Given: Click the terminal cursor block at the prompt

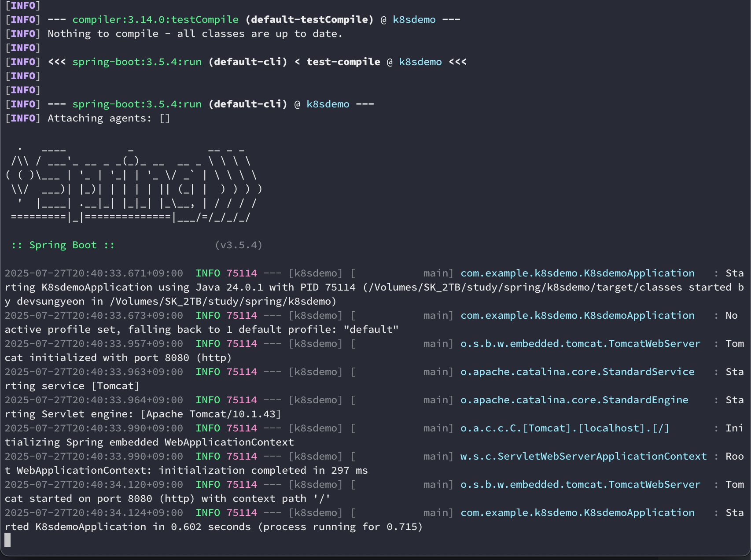Looking at the screenshot, I should 7,540.
